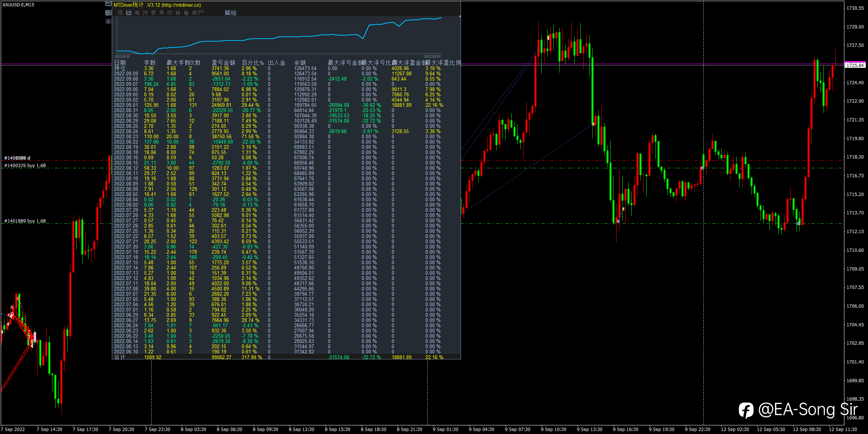
Task: Open the 年 yearly statistics tab
Action: click(162, 13)
